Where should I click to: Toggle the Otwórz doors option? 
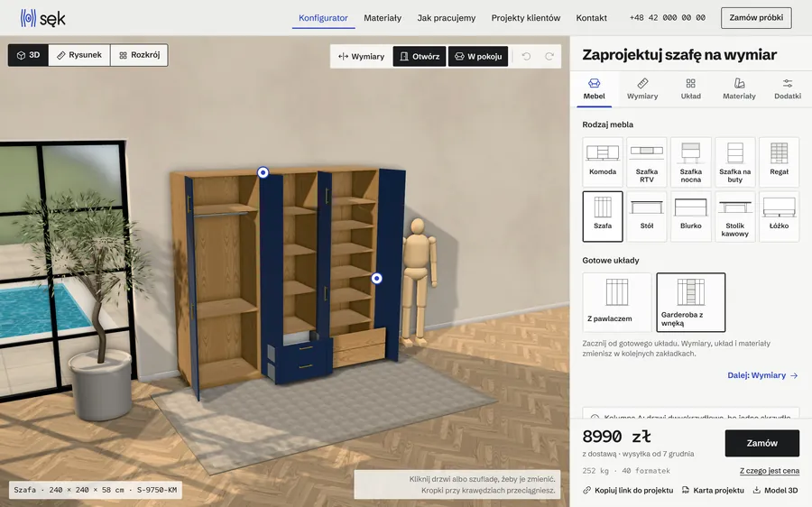420,57
